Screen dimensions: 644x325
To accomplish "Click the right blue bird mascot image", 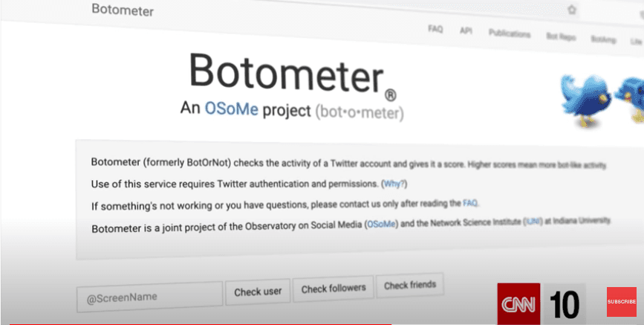I will click(x=630, y=99).
